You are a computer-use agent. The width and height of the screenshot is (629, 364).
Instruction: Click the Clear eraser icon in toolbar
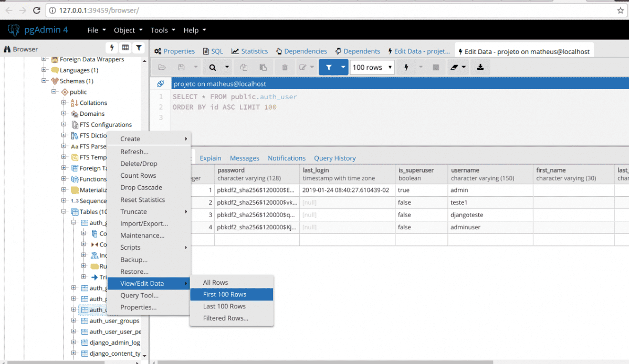coord(454,67)
